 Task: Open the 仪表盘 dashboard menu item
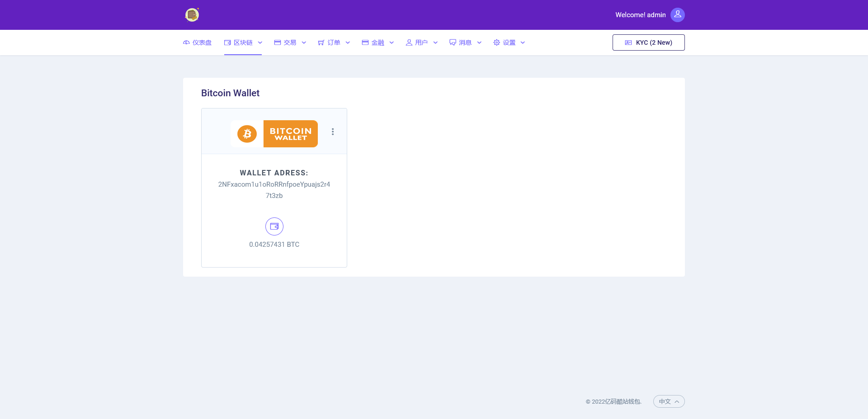click(x=198, y=42)
